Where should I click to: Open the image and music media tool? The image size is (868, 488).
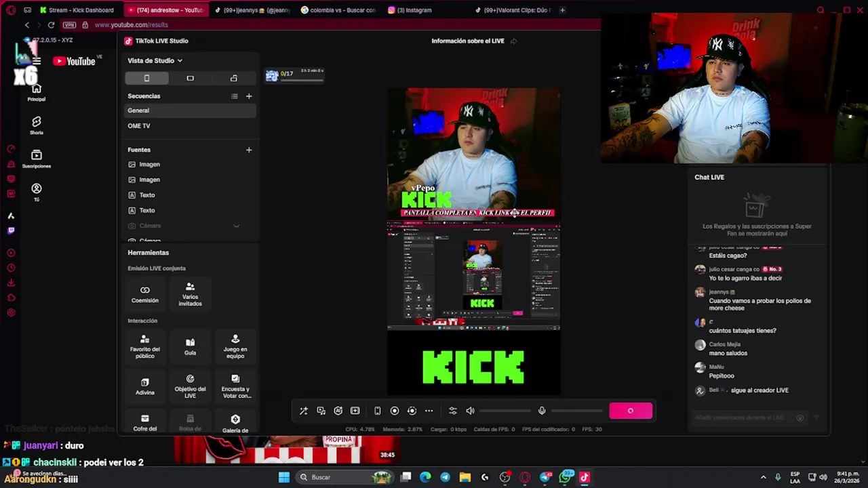pyautogui.click(x=321, y=411)
